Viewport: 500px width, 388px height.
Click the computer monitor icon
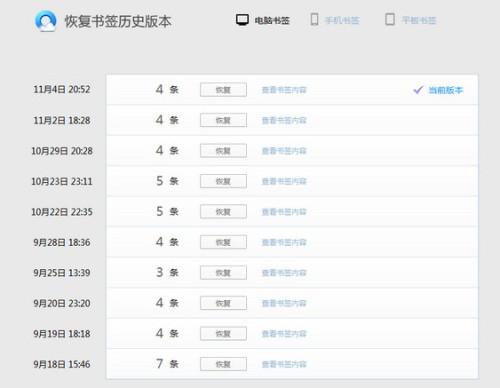pyautogui.click(x=242, y=20)
